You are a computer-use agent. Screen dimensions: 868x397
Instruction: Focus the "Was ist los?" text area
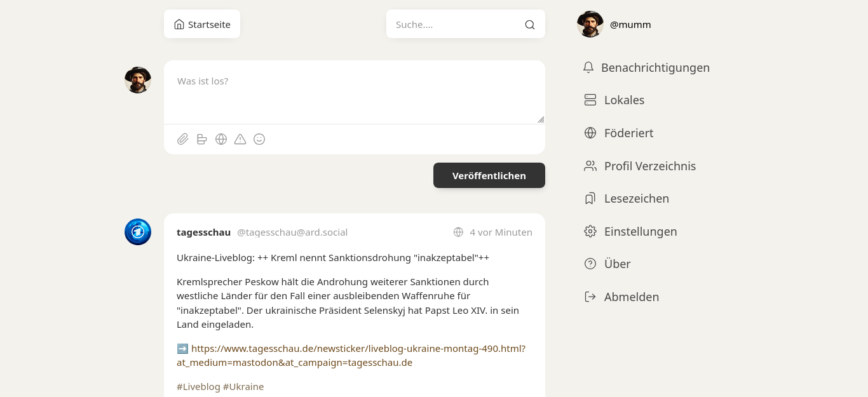click(x=354, y=92)
